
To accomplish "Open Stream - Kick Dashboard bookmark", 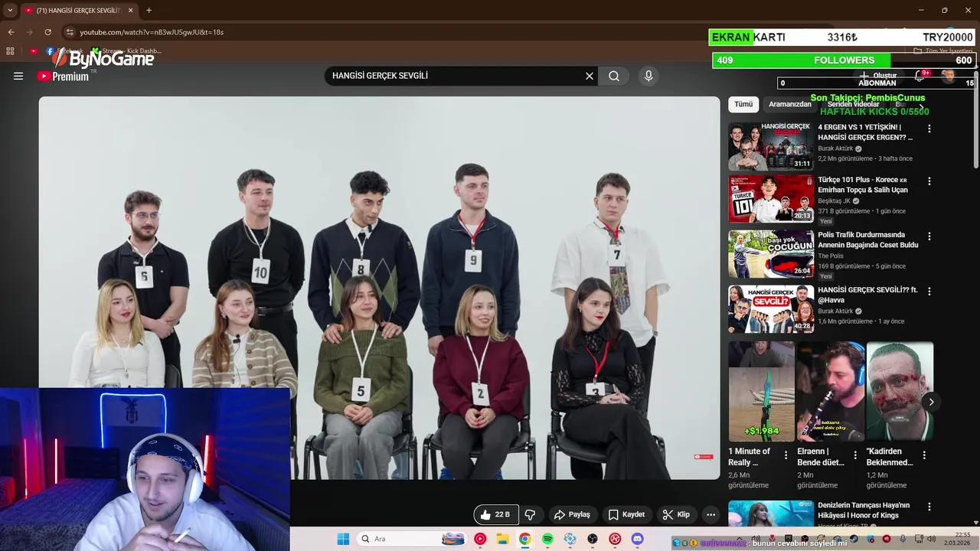I will [126, 51].
